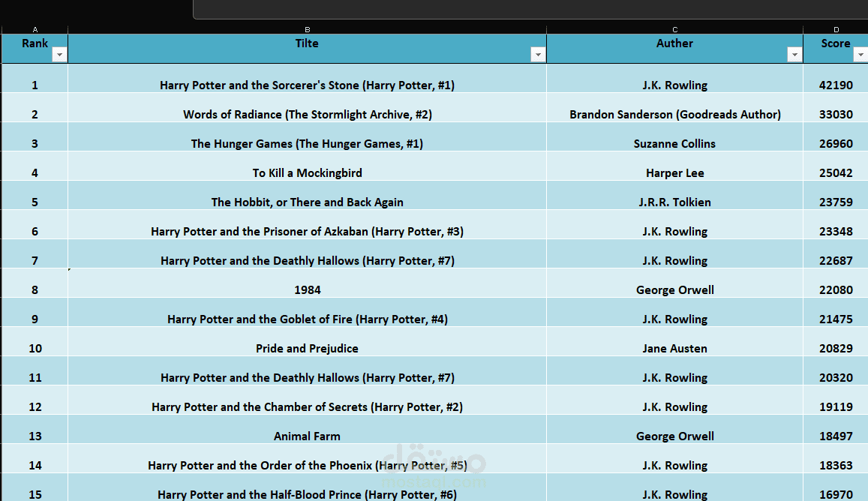Select the score cell 18363
868x501 pixels.
(836, 460)
